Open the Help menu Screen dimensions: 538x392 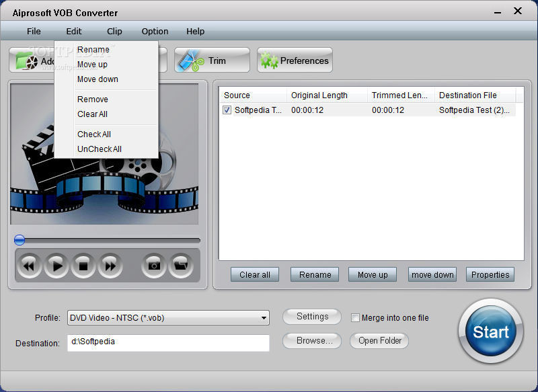(195, 31)
